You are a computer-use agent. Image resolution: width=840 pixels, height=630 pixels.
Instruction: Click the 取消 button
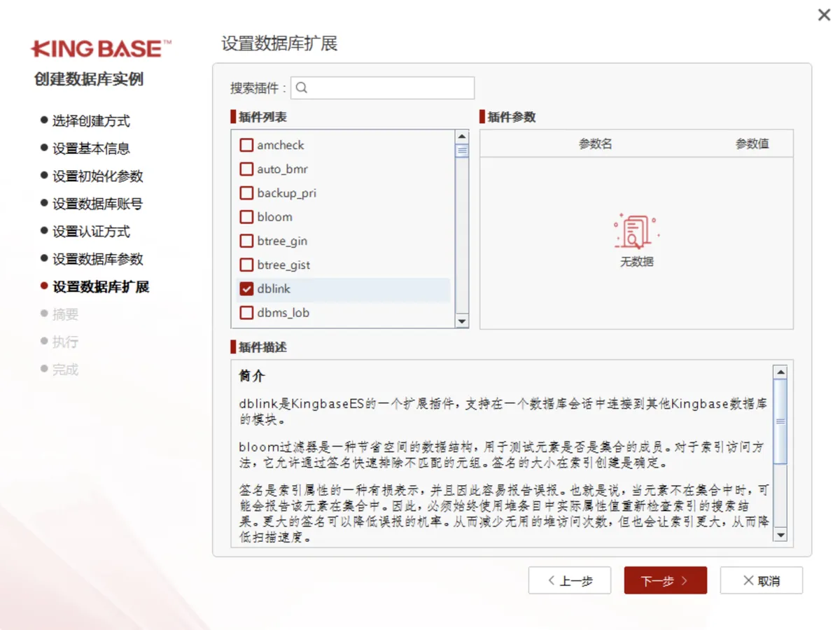(x=761, y=580)
